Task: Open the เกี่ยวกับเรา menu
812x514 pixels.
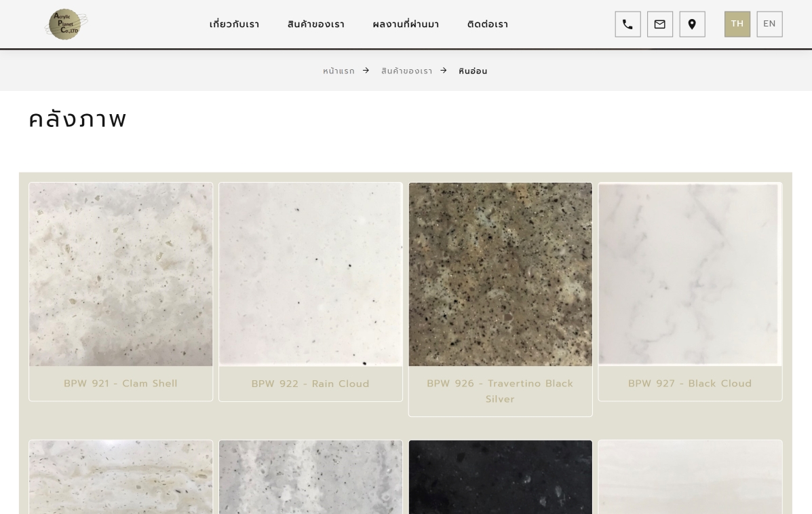Action: point(234,24)
